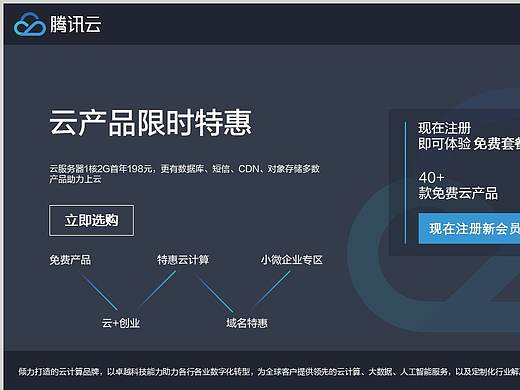Image resolution: width=520 pixels, height=390 pixels.
Task: Click the 款免费云产品 text
Action: [x=458, y=193]
